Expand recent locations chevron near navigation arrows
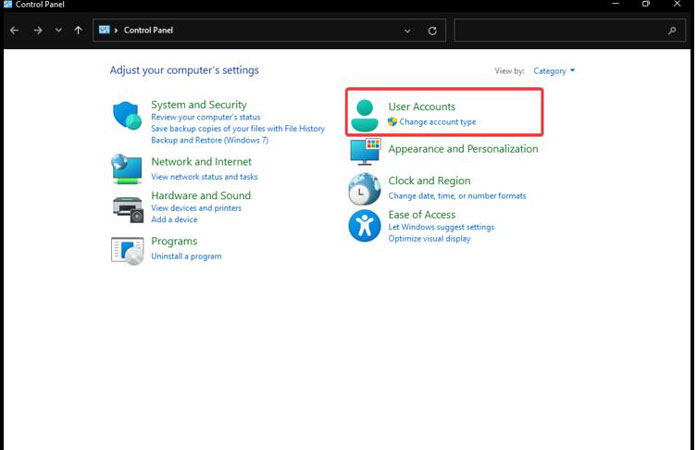The height and width of the screenshot is (450, 697). click(x=58, y=30)
